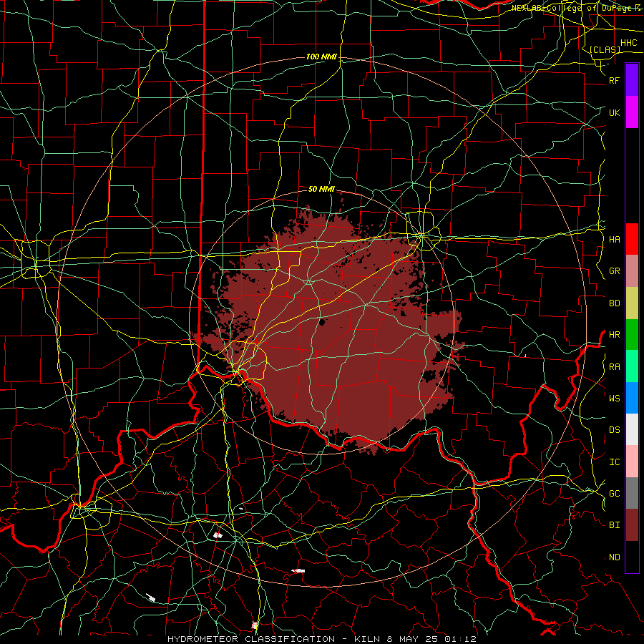Click the 'BI' legend label
The width and height of the screenshot is (644, 644).
[x=614, y=525]
